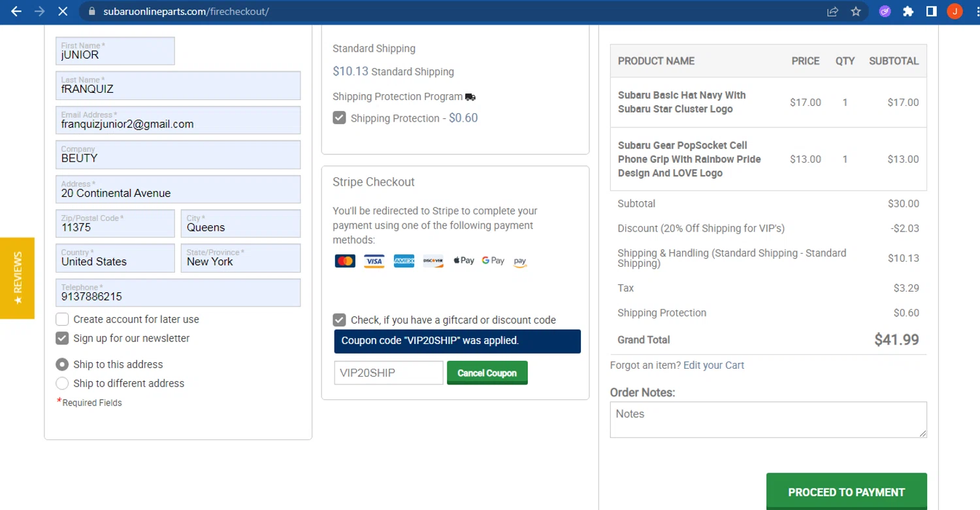Click the PRODUCT NAME column header
980x510 pixels.
656,61
